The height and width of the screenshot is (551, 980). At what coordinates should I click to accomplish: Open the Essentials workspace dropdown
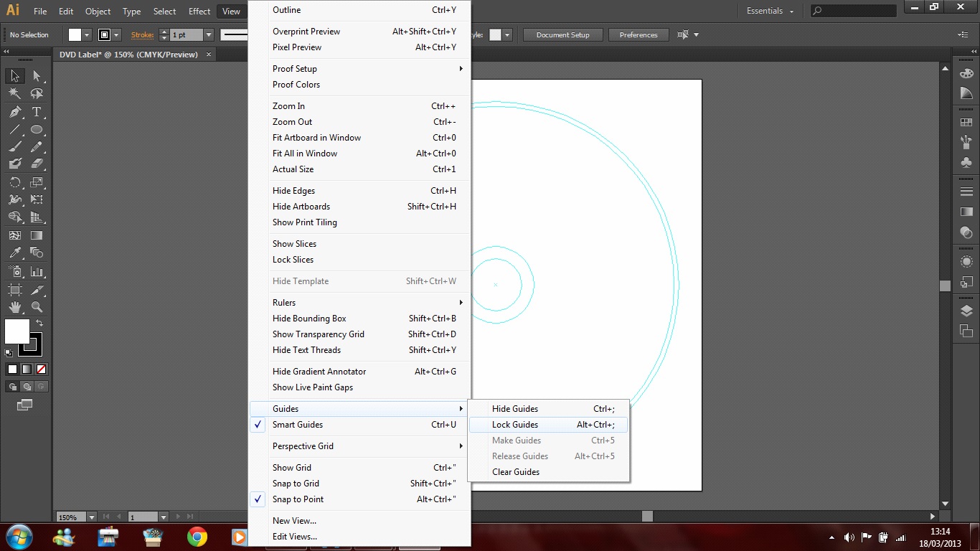point(771,11)
